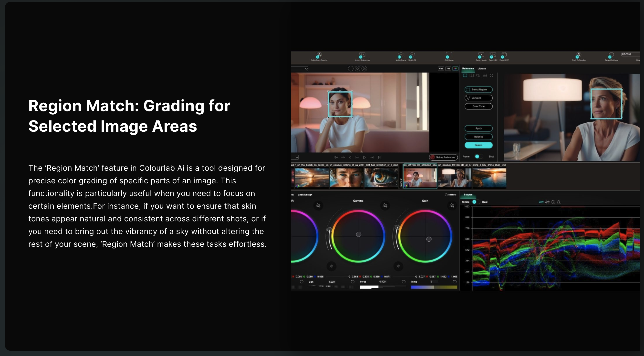Click the Export LUT icon

click(504, 55)
